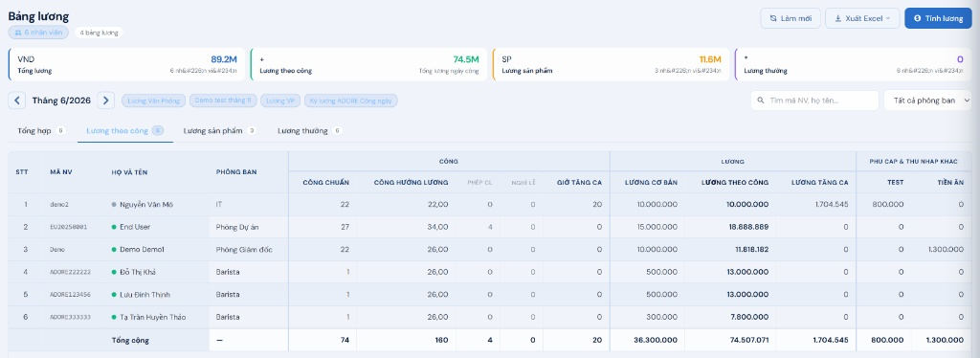
Task: Click the 4 bảng lương badge
Action: click(x=99, y=33)
